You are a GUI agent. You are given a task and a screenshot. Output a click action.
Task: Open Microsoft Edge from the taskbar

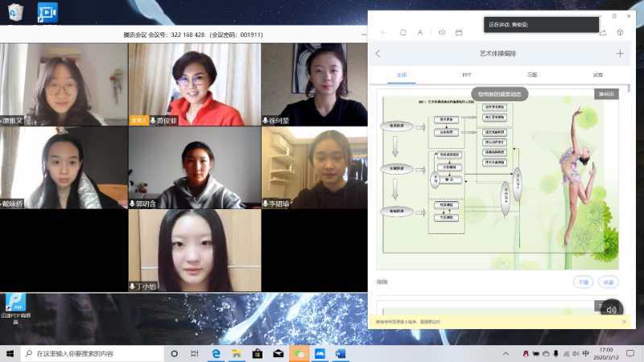pos(216,353)
